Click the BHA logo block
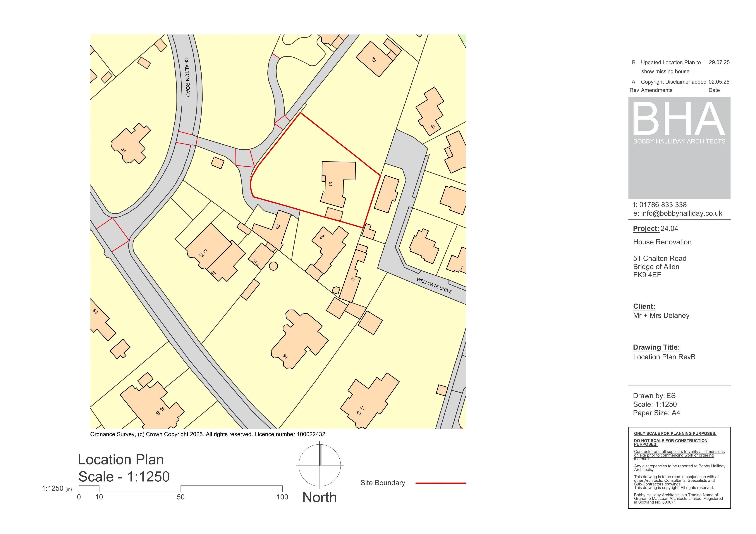This screenshot has width=756, height=534. point(679,147)
